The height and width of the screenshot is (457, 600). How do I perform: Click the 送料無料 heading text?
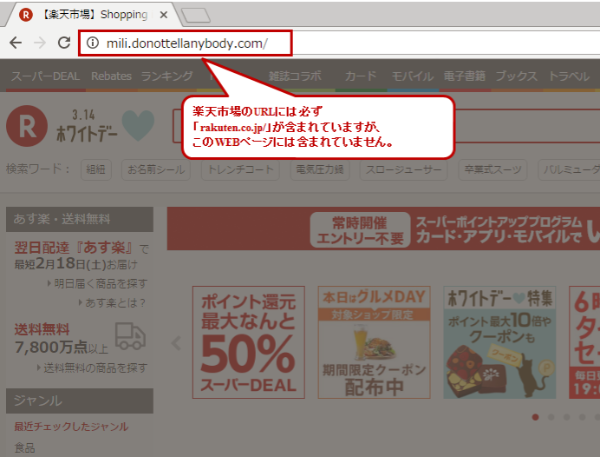pos(42,329)
